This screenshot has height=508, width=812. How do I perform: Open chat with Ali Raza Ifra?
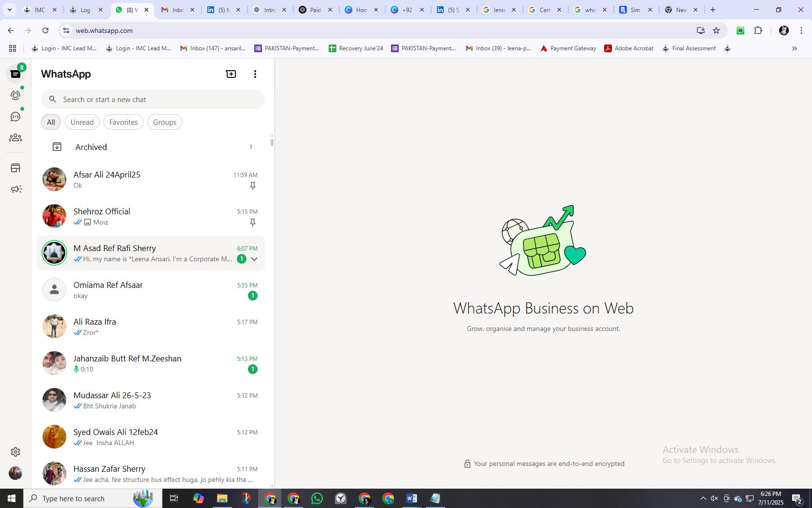tap(151, 327)
